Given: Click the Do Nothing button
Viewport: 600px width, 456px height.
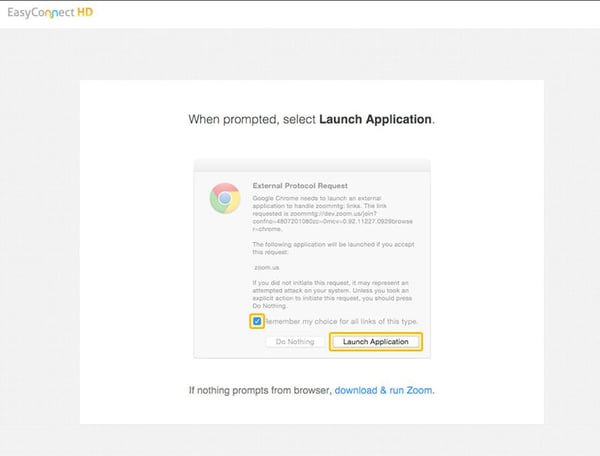Looking at the screenshot, I should [295, 342].
